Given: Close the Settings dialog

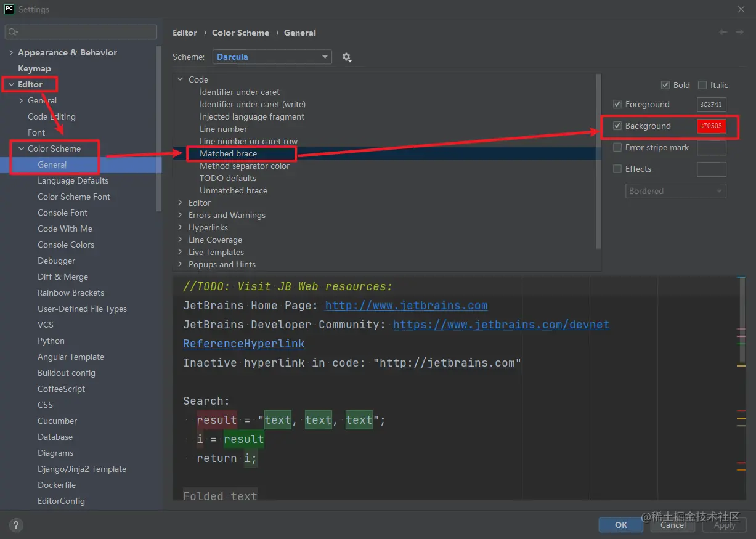Looking at the screenshot, I should [741, 9].
